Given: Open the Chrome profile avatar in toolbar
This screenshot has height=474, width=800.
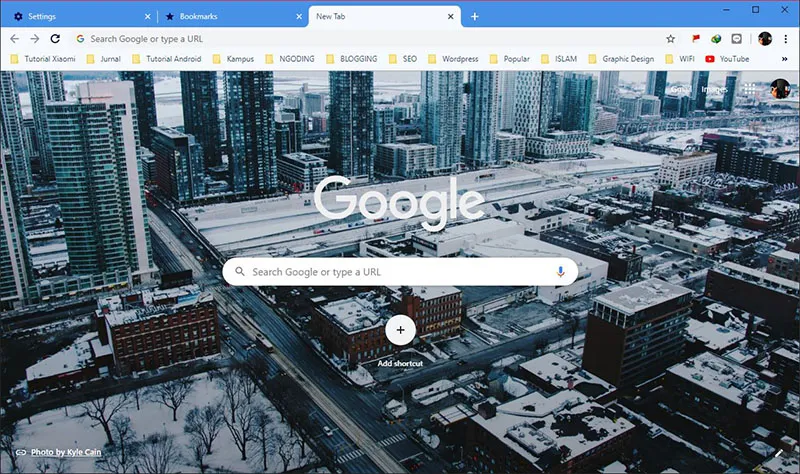Looking at the screenshot, I should pos(765,39).
